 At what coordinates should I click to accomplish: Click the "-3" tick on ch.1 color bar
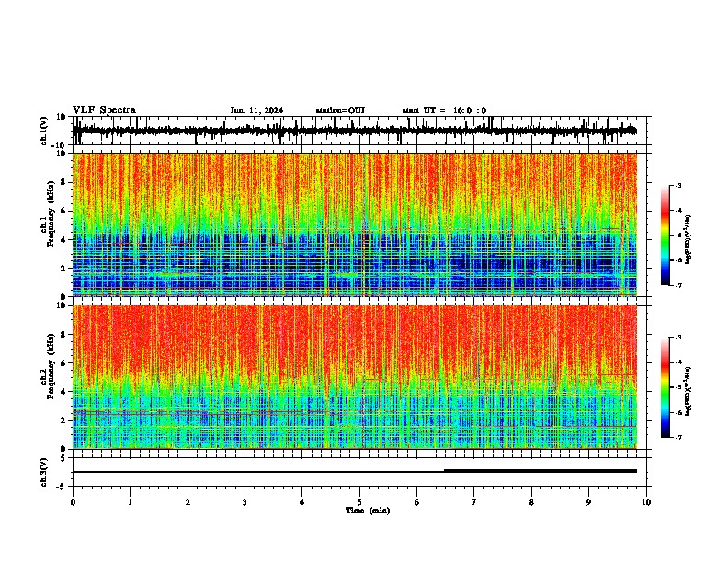pos(677,185)
